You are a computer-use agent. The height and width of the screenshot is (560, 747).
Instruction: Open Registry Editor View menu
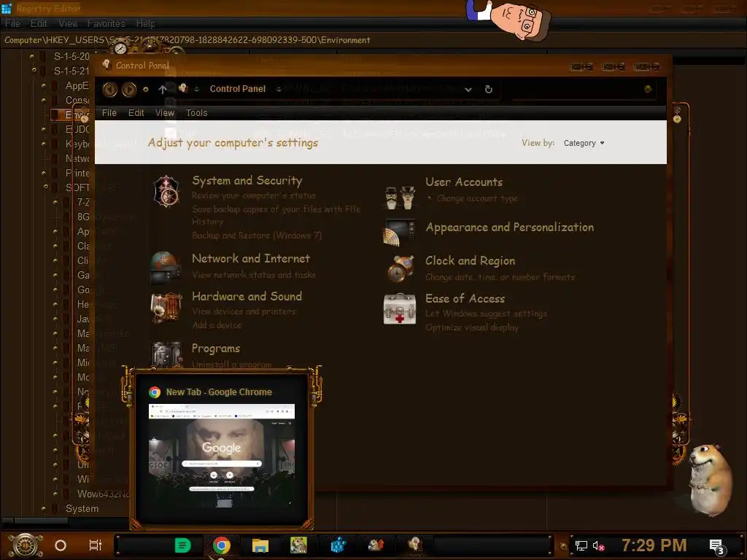tap(68, 23)
